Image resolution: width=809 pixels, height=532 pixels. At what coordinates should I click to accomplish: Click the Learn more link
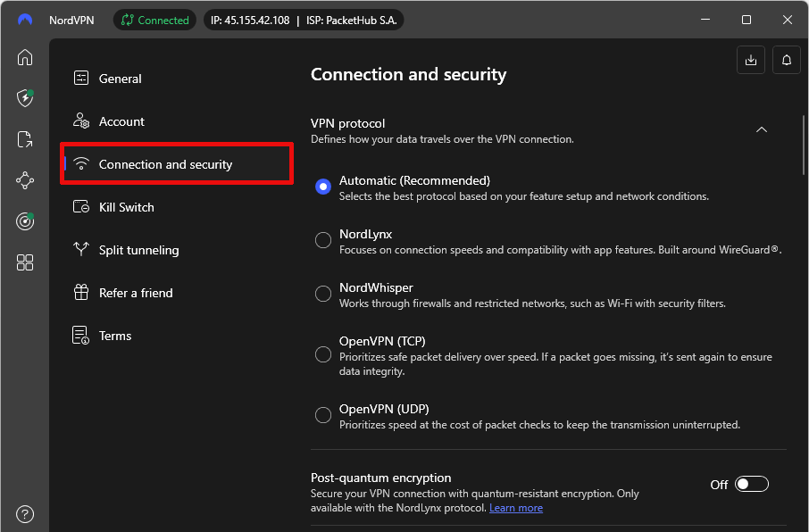pyautogui.click(x=516, y=507)
